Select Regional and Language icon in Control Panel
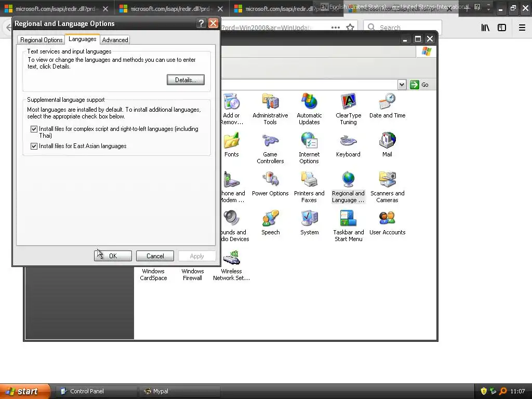Image resolution: width=532 pixels, height=399 pixels. click(x=348, y=179)
